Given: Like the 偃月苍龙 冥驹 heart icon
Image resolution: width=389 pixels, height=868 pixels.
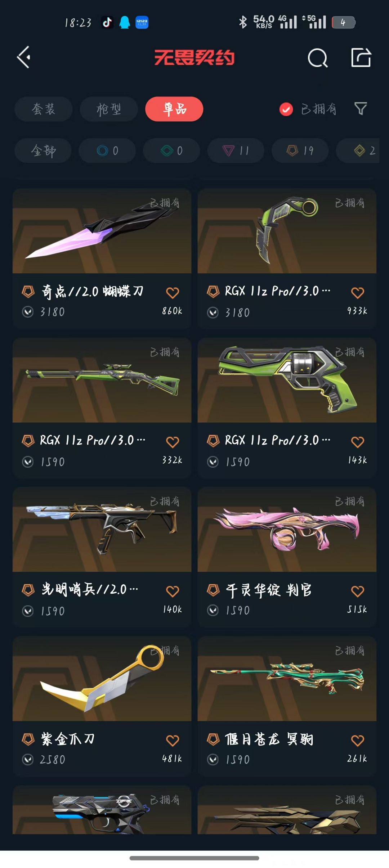Looking at the screenshot, I should [x=358, y=741].
